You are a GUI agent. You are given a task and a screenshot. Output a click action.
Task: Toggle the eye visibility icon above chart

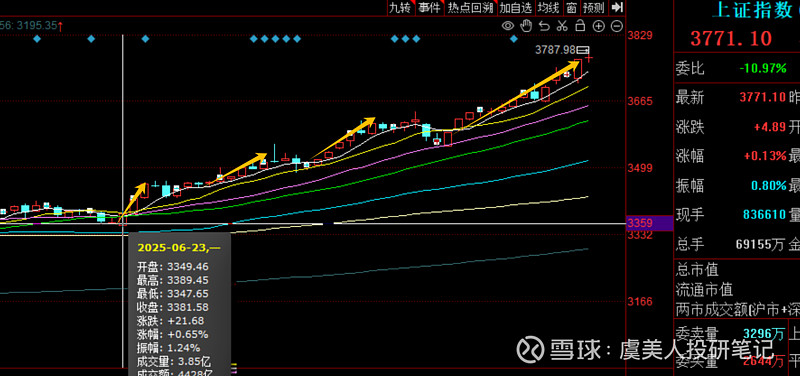pos(508,26)
